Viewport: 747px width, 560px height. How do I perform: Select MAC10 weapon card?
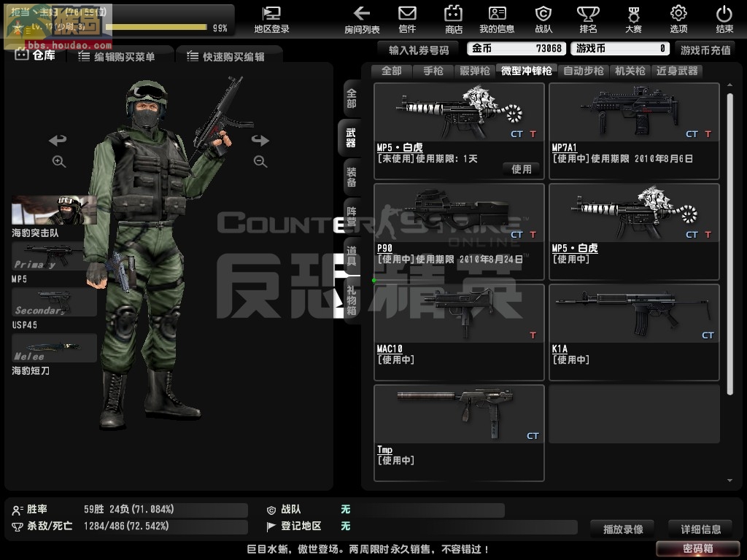[x=460, y=332]
